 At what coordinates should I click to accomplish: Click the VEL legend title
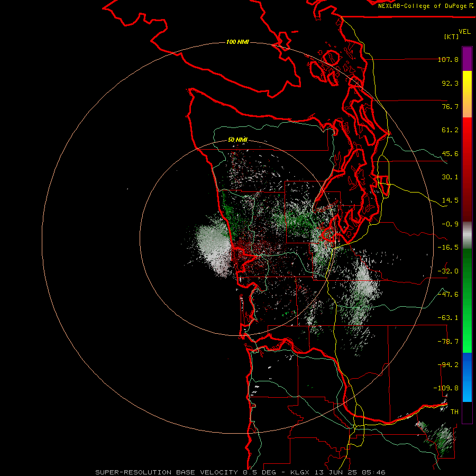click(464, 32)
